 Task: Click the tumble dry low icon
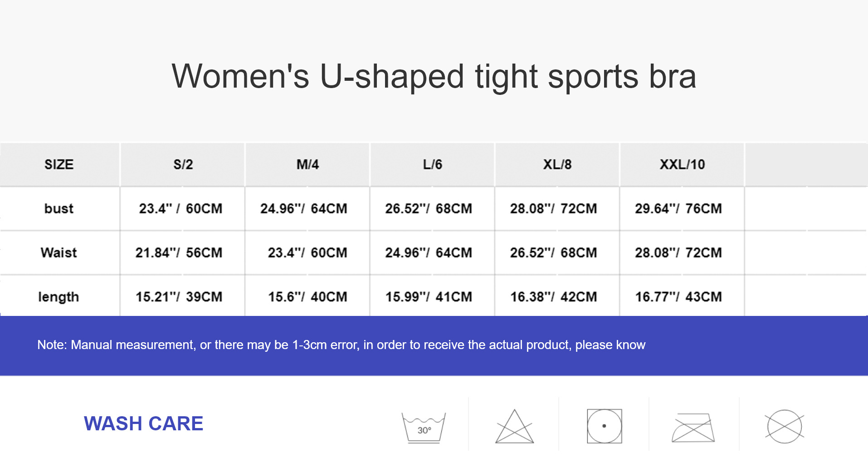point(604,426)
